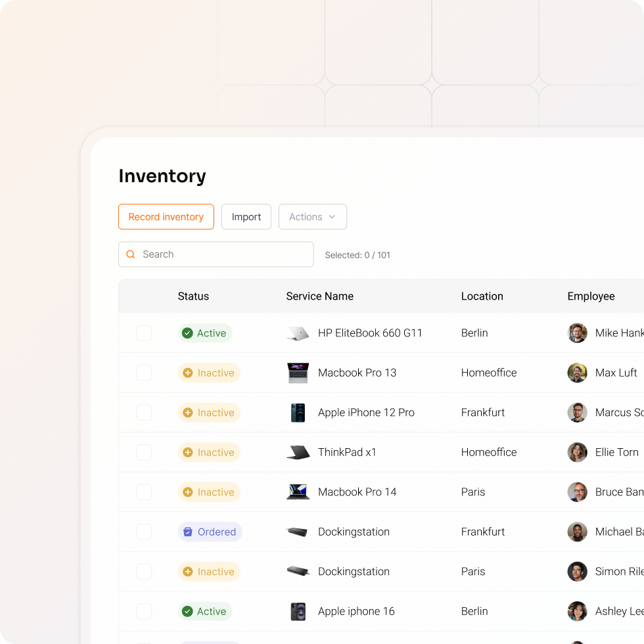Click the ThinkPad x1 device image
The image size is (644, 644).
[x=298, y=452]
